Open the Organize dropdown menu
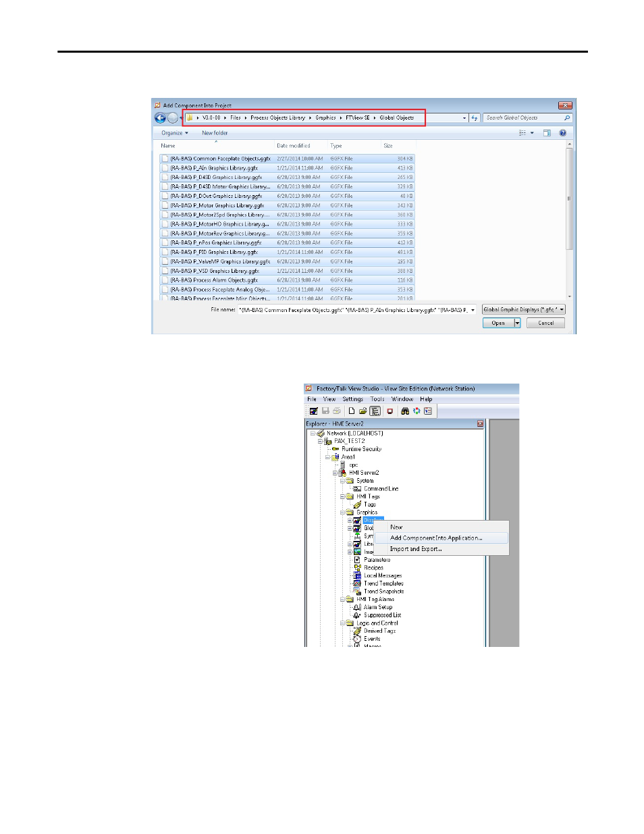 [x=175, y=133]
